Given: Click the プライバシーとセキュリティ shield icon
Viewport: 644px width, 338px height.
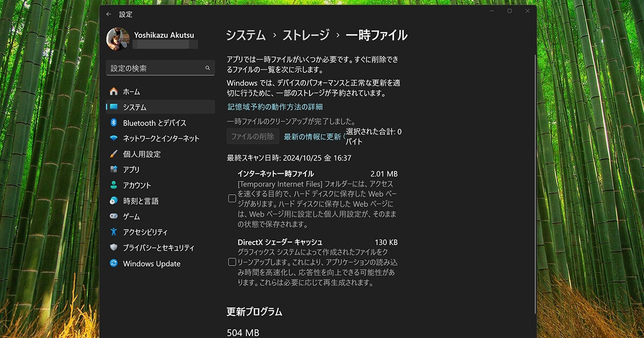Looking at the screenshot, I should [x=114, y=247].
